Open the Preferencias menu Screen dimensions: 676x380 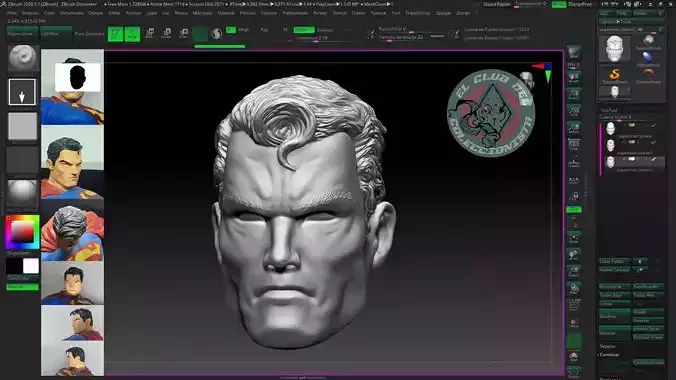(295, 13)
